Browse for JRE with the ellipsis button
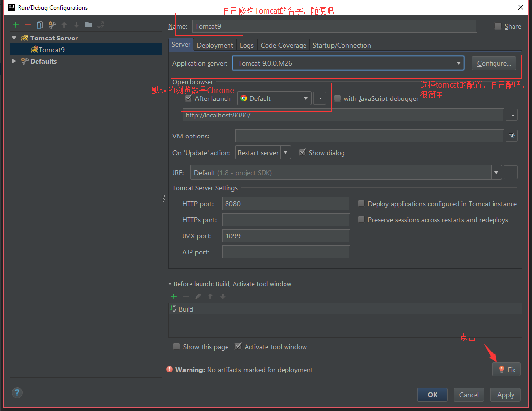 click(511, 173)
